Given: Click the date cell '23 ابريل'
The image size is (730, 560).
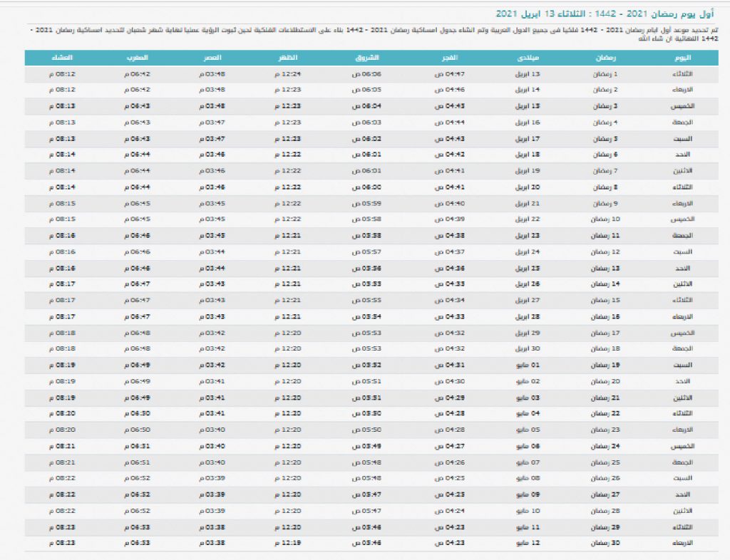Looking at the screenshot, I should [x=528, y=235].
